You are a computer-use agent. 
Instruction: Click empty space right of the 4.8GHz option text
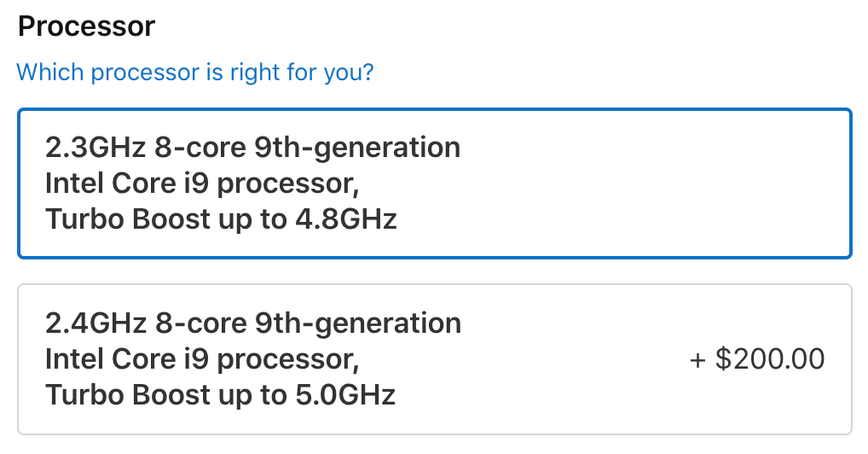click(x=665, y=183)
